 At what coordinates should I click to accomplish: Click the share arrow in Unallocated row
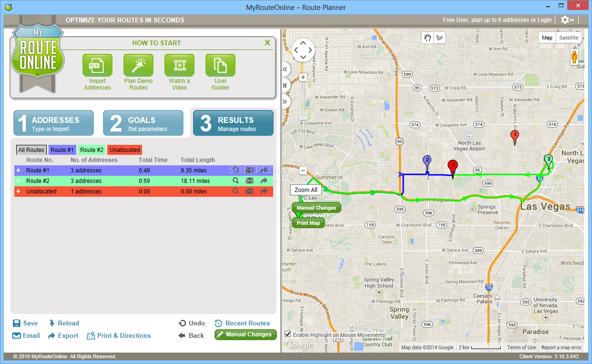pos(264,191)
